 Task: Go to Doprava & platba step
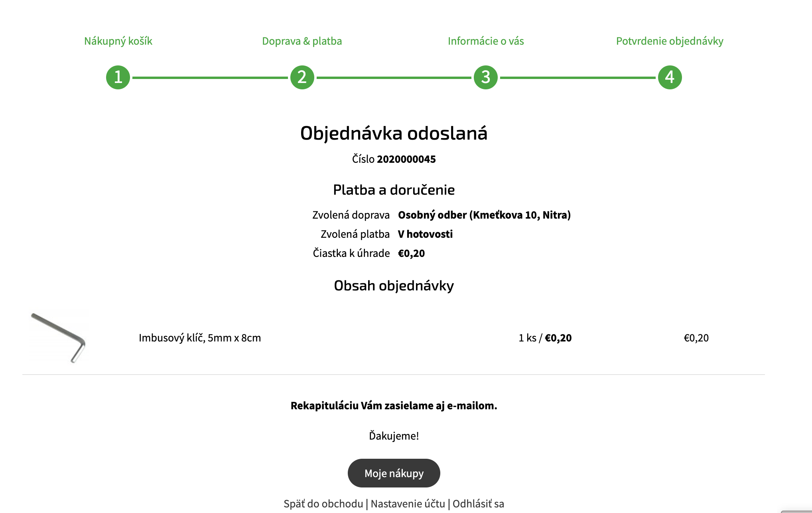click(302, 41)
